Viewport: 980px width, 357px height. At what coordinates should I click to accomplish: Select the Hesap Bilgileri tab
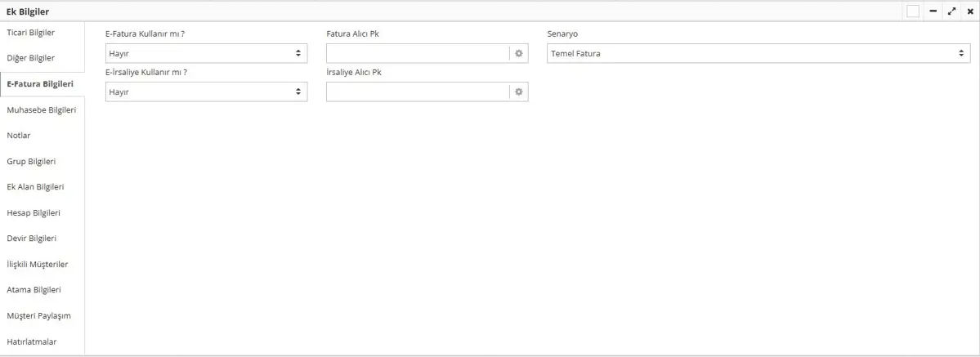[x=34, y=213]
